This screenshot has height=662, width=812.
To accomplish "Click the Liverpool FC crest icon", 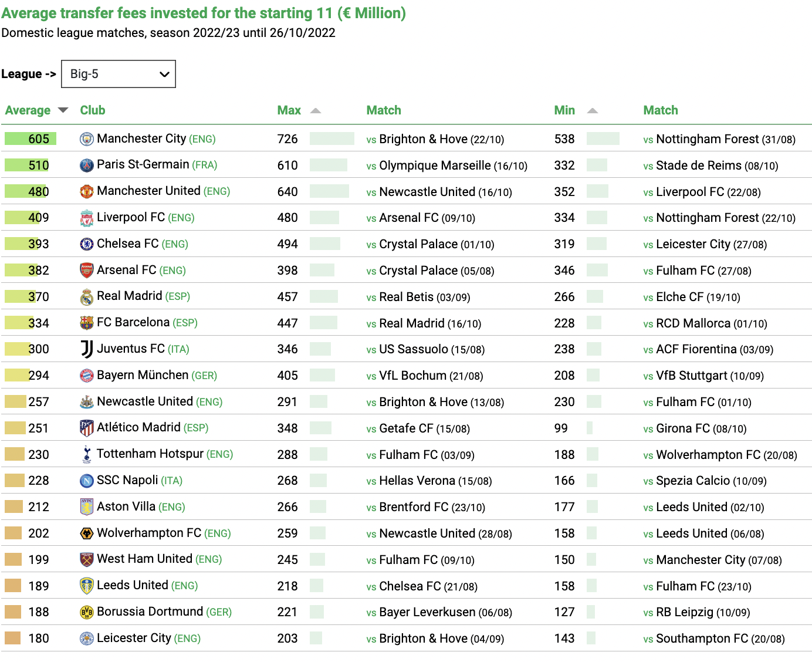I will [87, 218].
